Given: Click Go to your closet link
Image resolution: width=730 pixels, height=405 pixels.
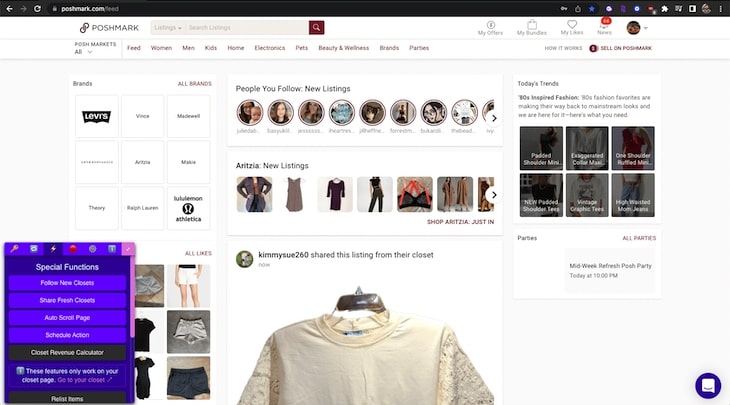Looking at the screenshot, I should pos(84,380).
